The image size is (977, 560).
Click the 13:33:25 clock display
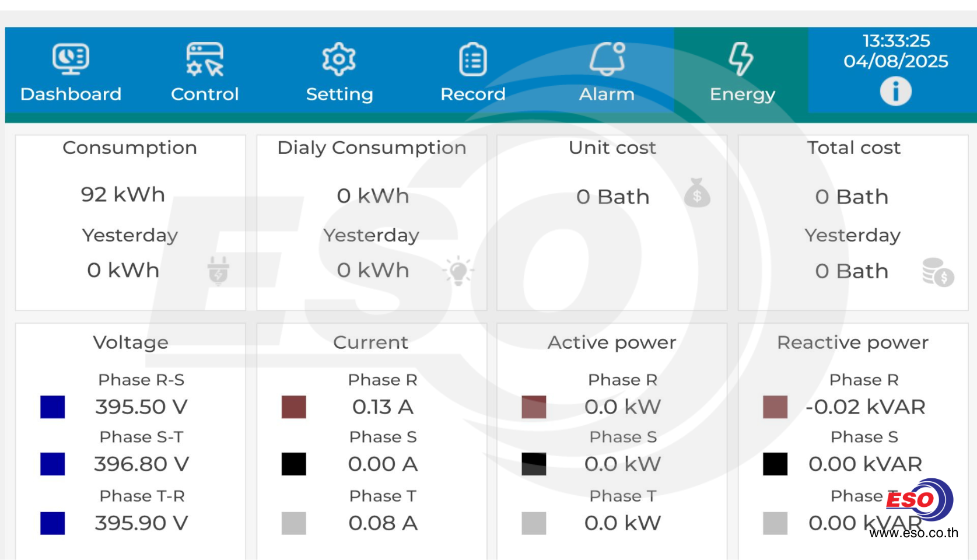pos(896,41)
